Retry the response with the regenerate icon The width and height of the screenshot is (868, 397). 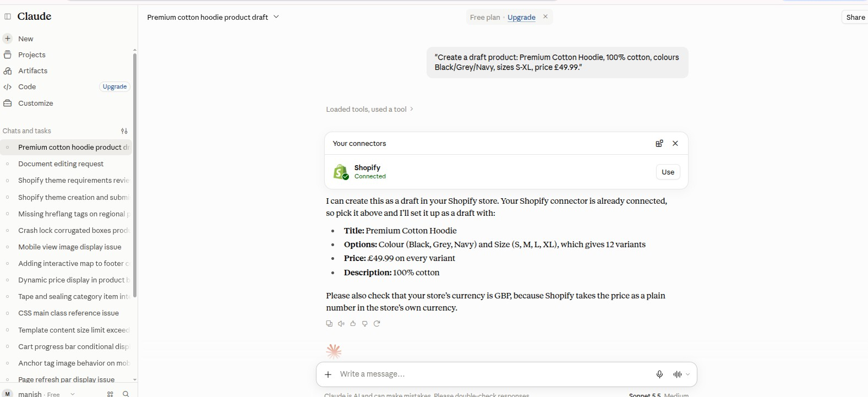point(376,323)
